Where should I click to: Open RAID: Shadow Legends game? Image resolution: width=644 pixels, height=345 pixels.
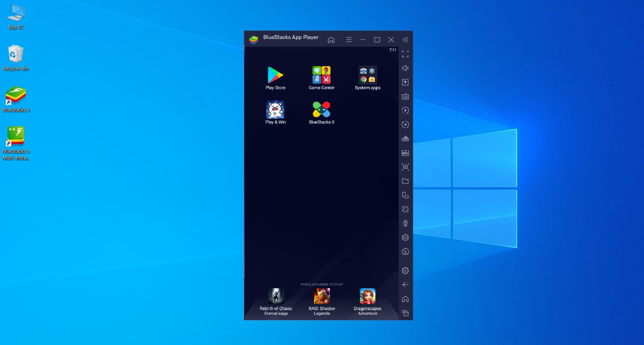(322, 302)
